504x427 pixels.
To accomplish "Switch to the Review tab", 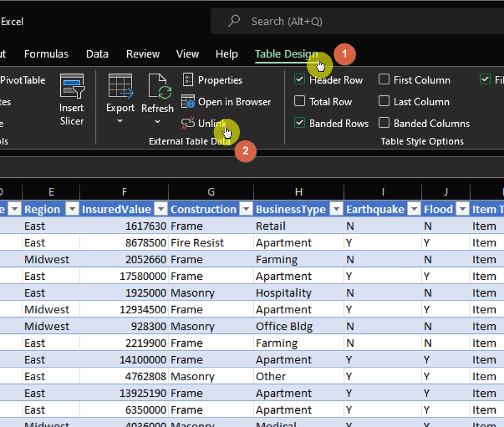I will click(x=143, y=54).
